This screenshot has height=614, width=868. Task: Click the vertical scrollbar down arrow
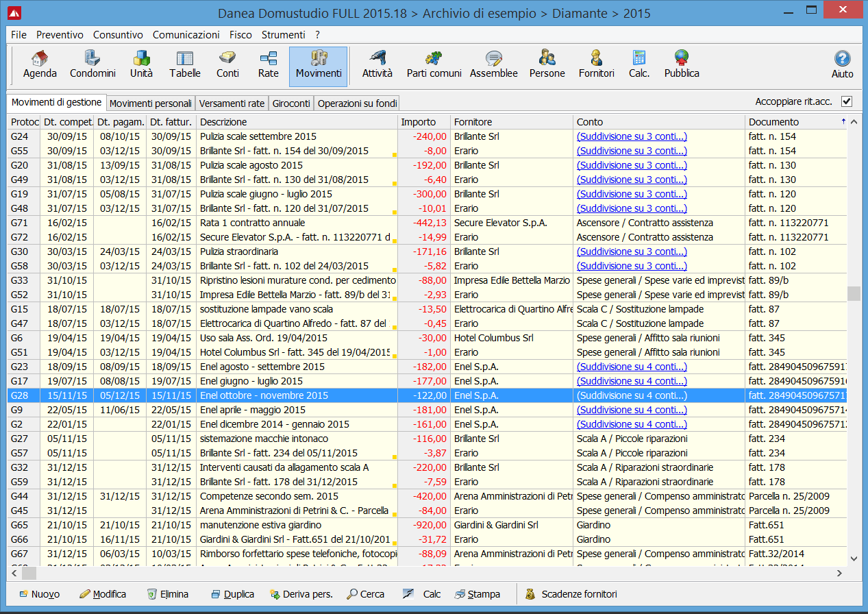click(854, 560)
